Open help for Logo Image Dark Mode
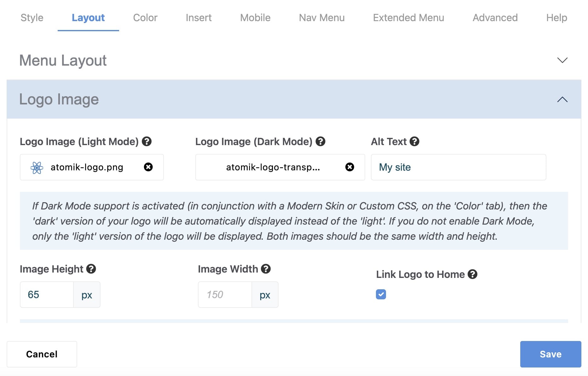The height and width of the screenshot is (376, 588). tap(320, 141)
